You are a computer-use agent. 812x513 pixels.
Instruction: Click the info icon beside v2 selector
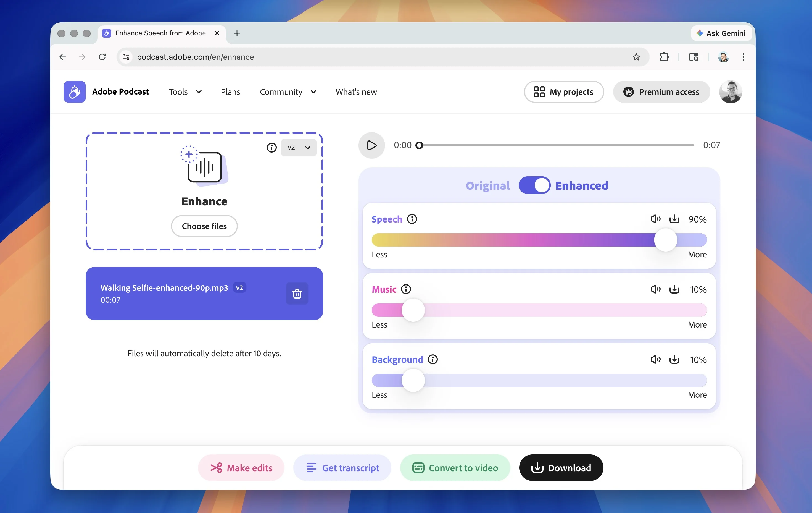(271, 148)
